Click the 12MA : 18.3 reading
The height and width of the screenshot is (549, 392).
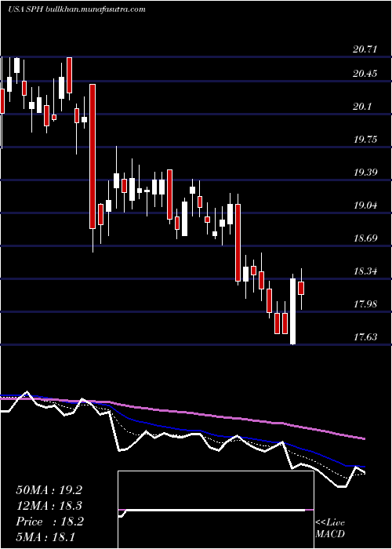click(49, 506)
